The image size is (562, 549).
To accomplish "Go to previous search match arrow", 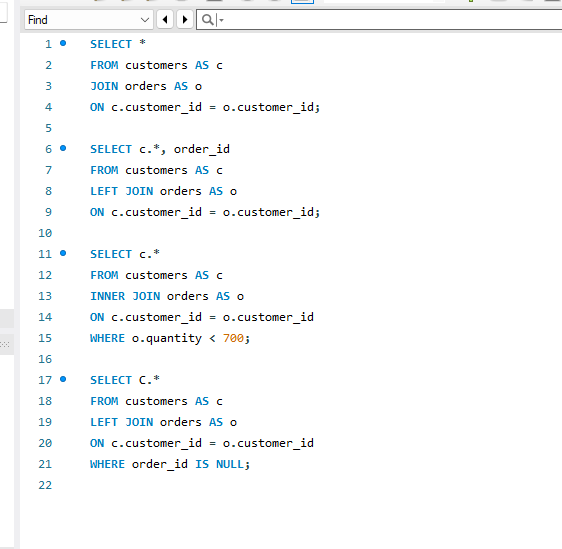I will pyautogui.click(x=165, y=20).
